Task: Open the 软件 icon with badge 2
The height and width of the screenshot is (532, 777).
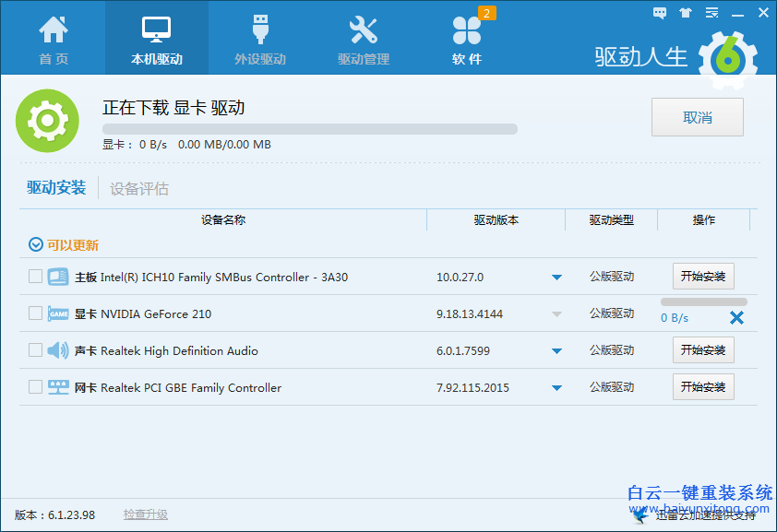Action: pyautogui.click(x=467, y=30)
